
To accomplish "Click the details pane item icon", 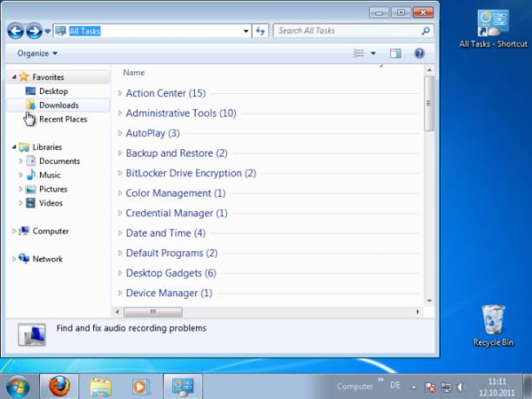I will [x=32, y=335].
